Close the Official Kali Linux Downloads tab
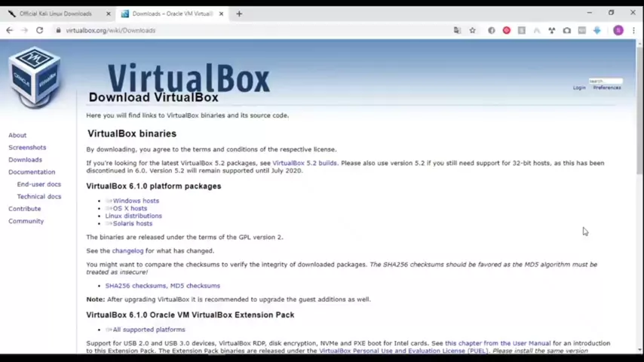Image resolution: width=644 pixels, height=362 pixels. click(x=108, y=14)
